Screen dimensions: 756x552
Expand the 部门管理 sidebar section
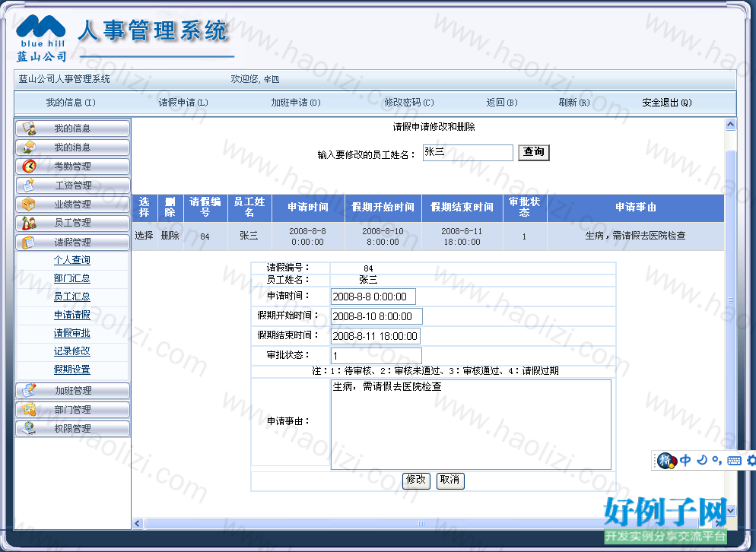tap(72, 409)
